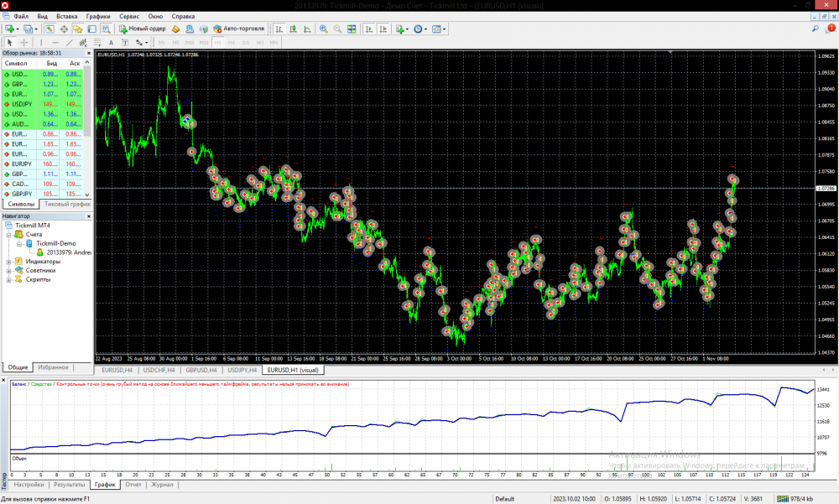
Task: Switch chart timeframe to H4
Action: (232, 42)
